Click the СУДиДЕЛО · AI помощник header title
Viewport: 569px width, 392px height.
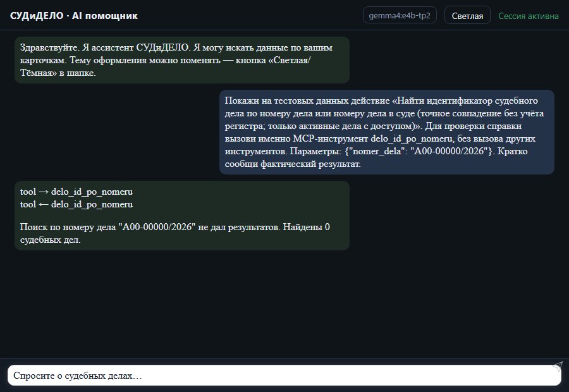74,16
